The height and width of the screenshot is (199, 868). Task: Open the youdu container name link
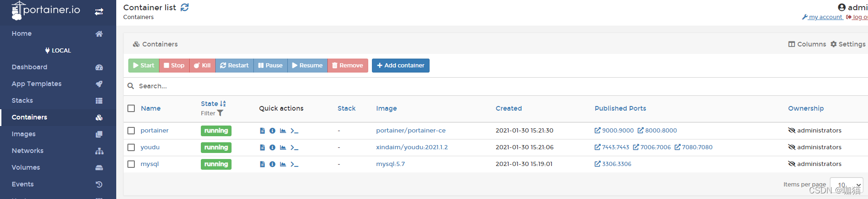[x=150, y=147]
